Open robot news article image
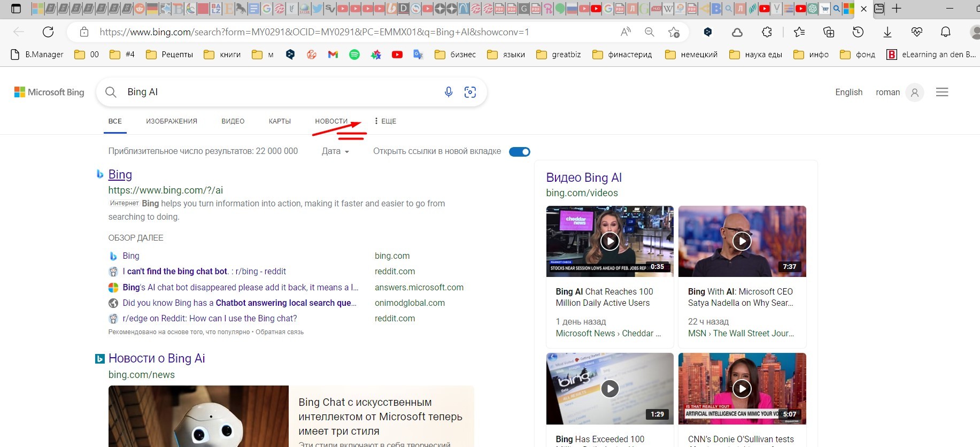Viewport: 980px width, 447px height. pos(198,416)
